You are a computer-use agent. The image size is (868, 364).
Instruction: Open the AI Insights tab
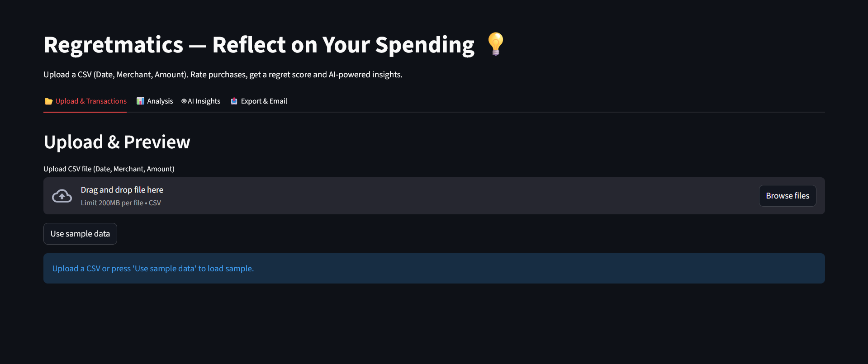204,101
